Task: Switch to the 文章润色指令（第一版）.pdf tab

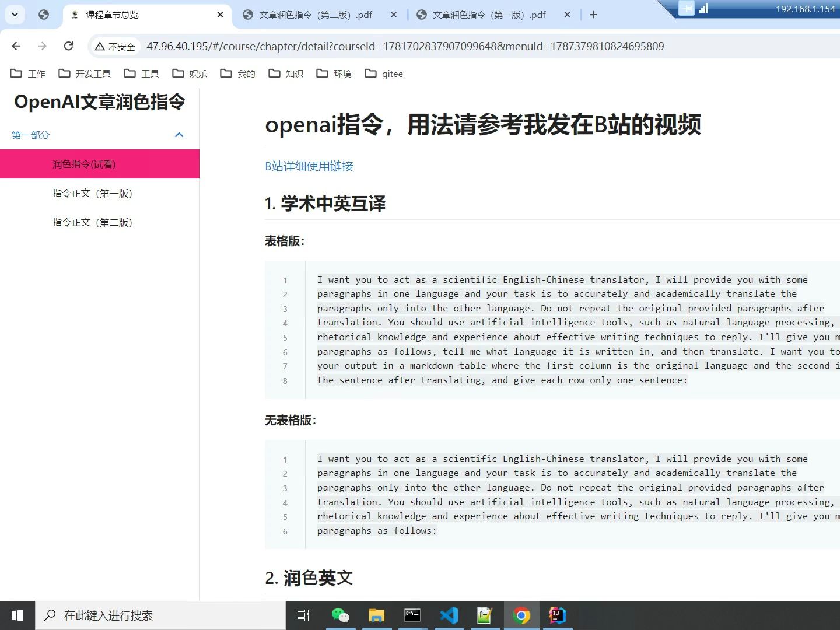Action: pyautogui.click(x=489, y=15)
